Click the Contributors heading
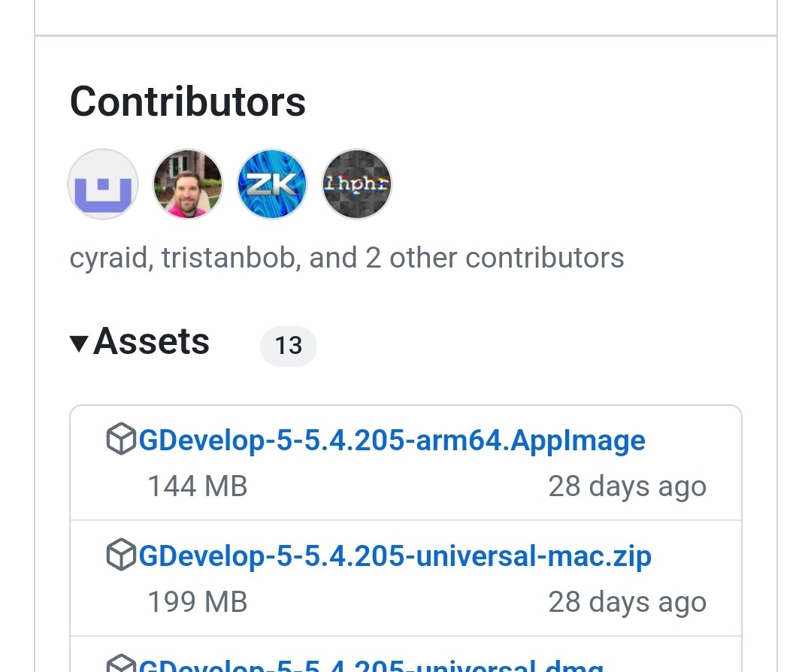The height and width of the screenshot is (672, 811). coord(187,101)
